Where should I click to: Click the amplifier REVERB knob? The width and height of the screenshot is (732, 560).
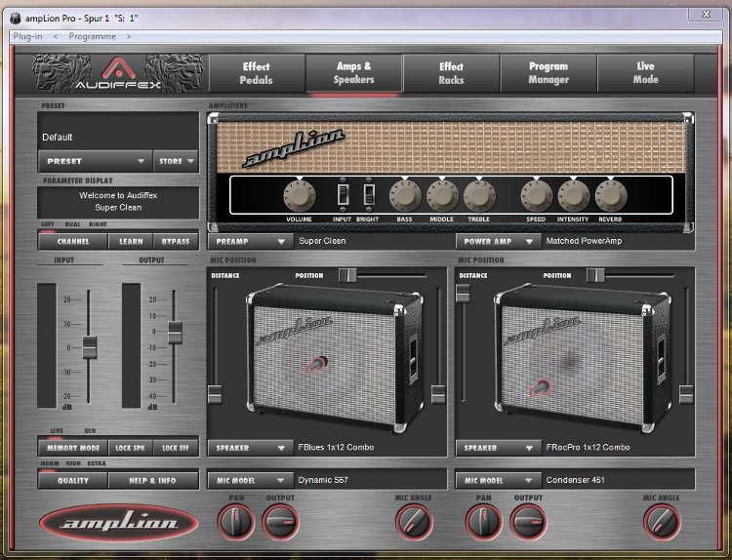(611, 196)
